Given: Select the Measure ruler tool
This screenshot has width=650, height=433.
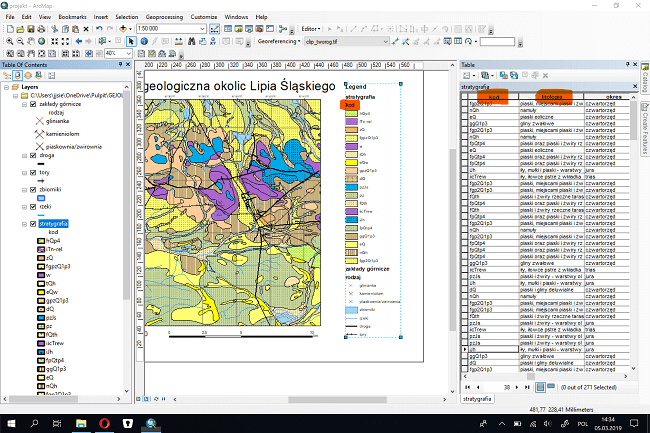Looking at the screenshot, I should point(179,41).
